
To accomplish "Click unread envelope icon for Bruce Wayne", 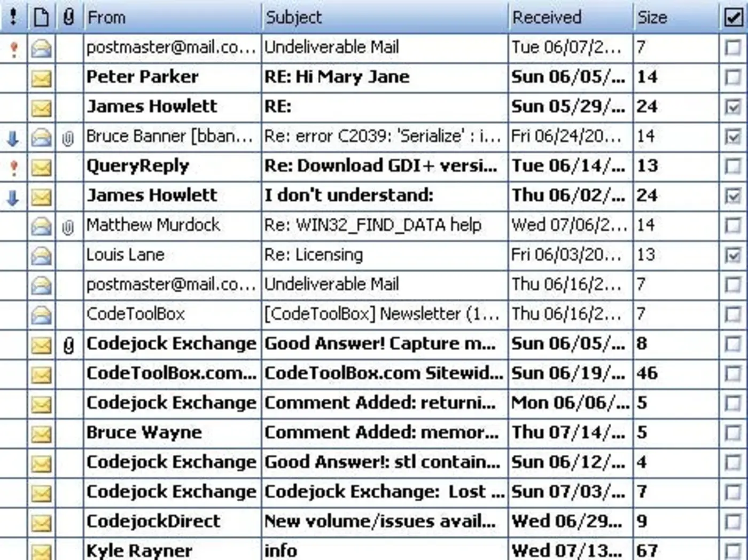I will pyautogui.click(x=41, y=435).
